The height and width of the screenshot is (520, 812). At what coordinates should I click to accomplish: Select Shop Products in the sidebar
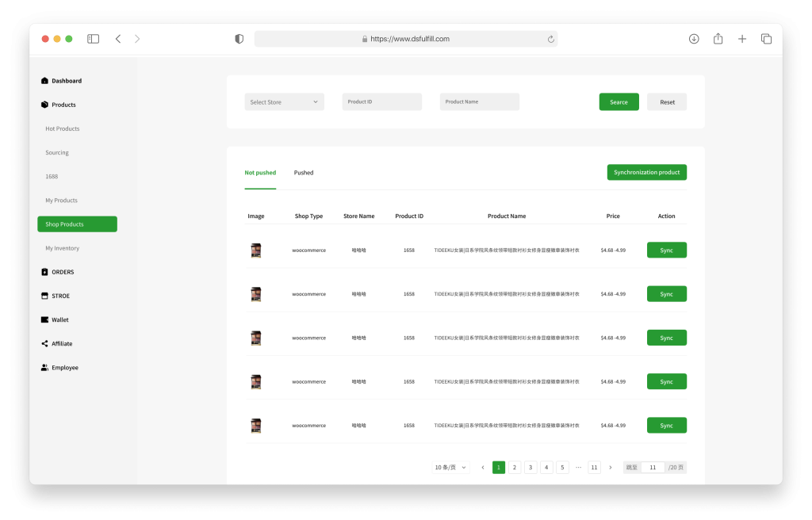(x=77, y=224)
